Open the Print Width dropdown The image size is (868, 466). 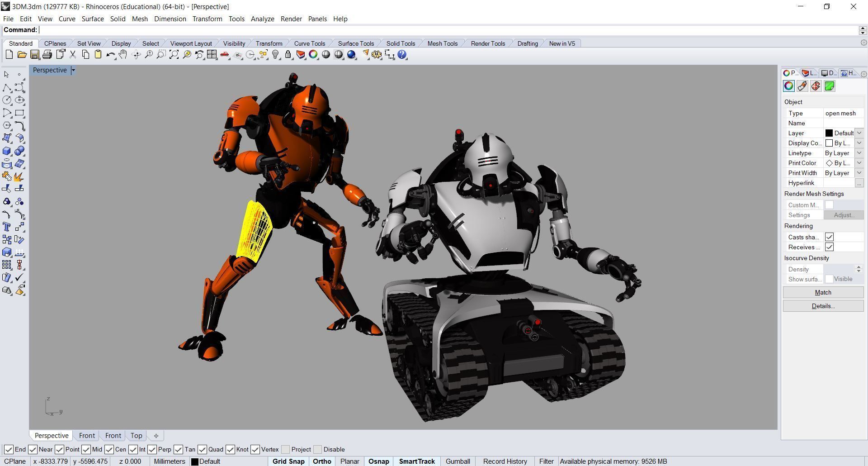[859, 173]
